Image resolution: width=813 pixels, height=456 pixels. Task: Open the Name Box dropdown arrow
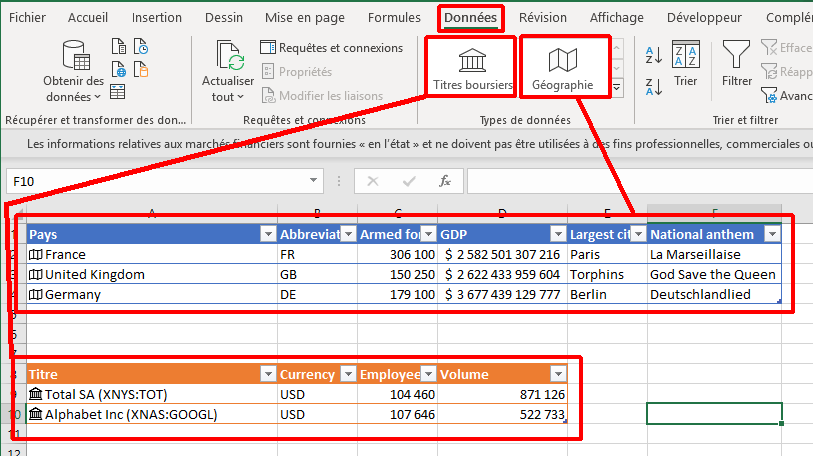click(313, 181)
